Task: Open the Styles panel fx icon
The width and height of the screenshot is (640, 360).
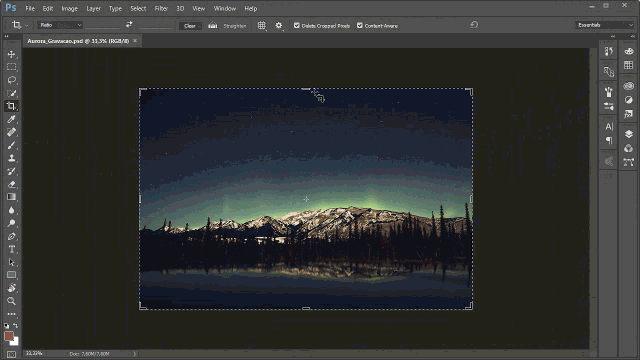Action: [629, 114]
